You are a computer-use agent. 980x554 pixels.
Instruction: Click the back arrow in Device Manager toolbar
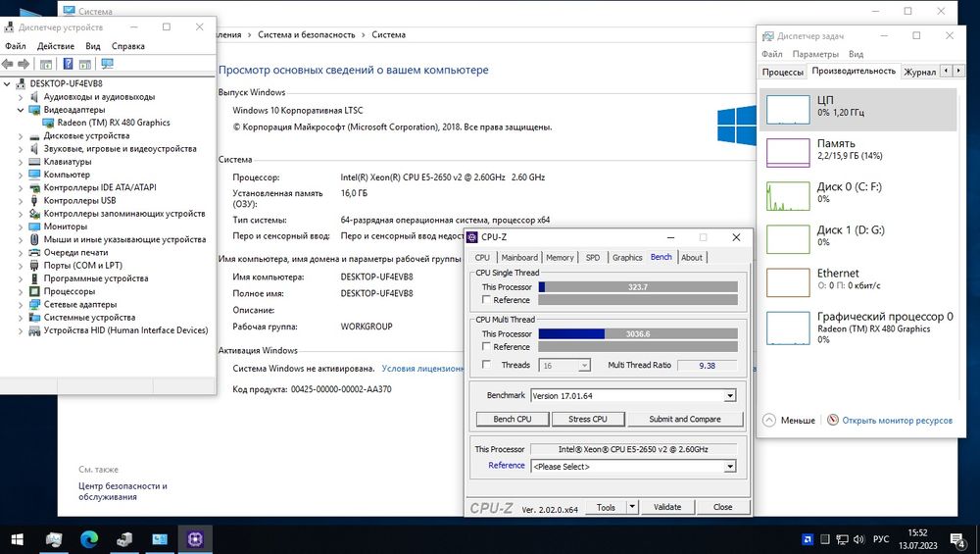8,64
